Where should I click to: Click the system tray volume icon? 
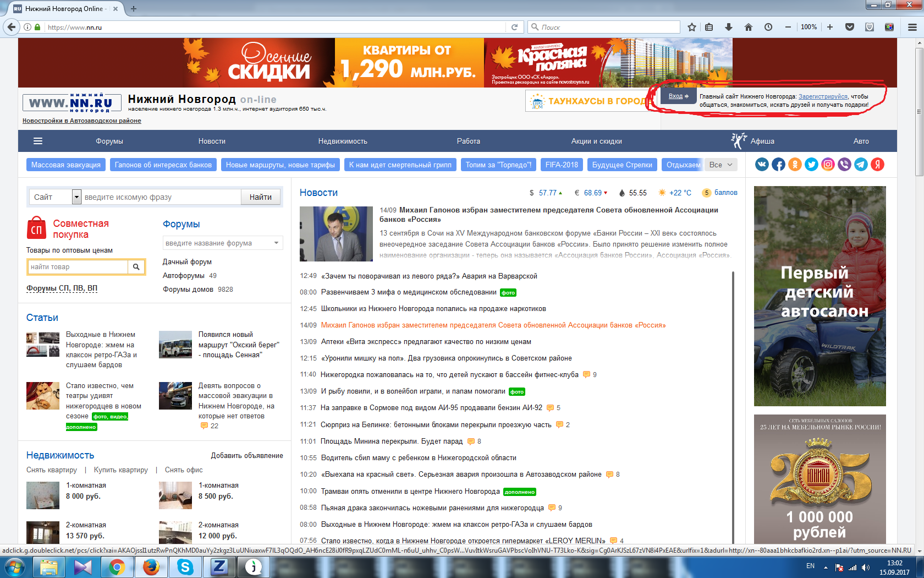click(866, 568)
